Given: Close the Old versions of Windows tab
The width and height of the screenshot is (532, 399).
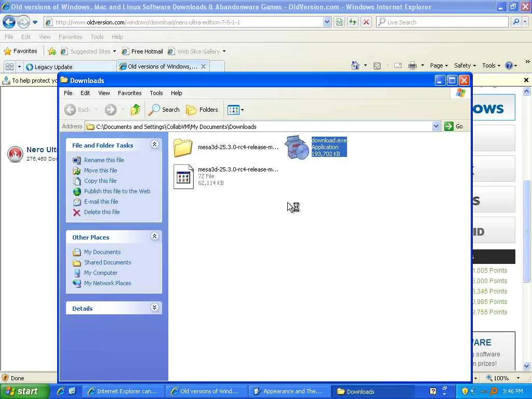Looking at the screenshot, I should pos(203,66).
